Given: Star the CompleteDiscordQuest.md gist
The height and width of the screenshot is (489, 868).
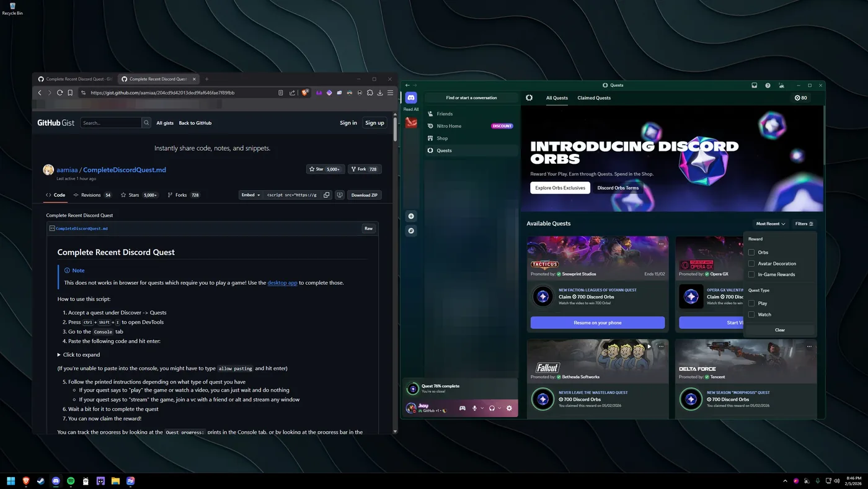Looking at the screenshot, I should (325, 169).
